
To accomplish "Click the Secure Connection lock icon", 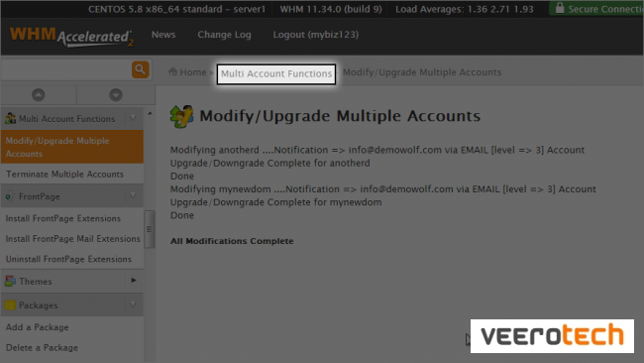I will pyautogui.click(x=560, y=7).
